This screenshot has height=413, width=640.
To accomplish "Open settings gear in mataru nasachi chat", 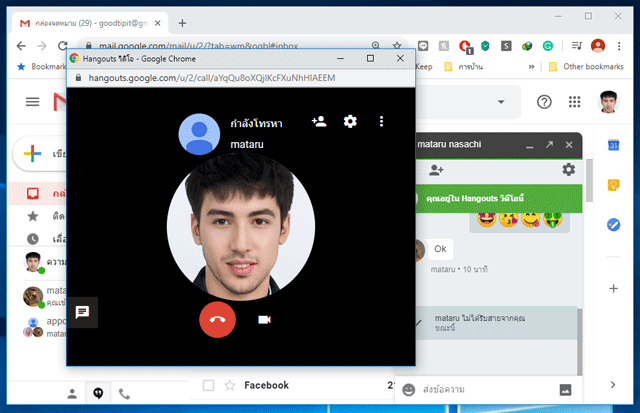I will point(569,169).
